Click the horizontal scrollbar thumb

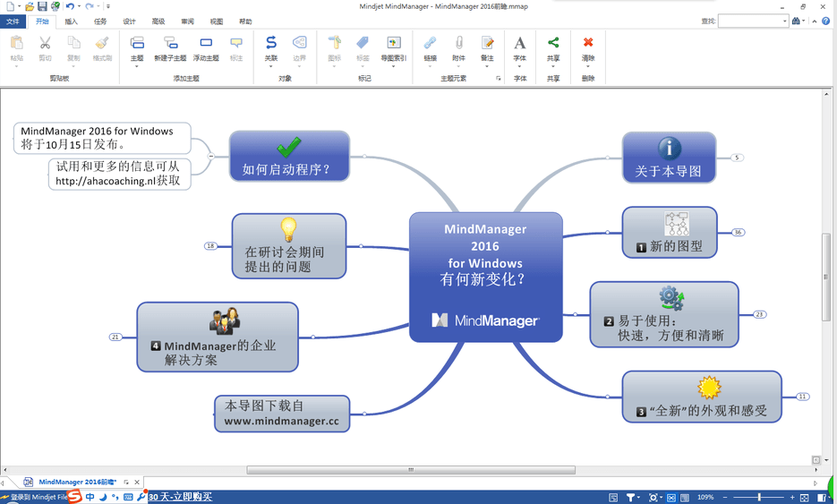411,470
